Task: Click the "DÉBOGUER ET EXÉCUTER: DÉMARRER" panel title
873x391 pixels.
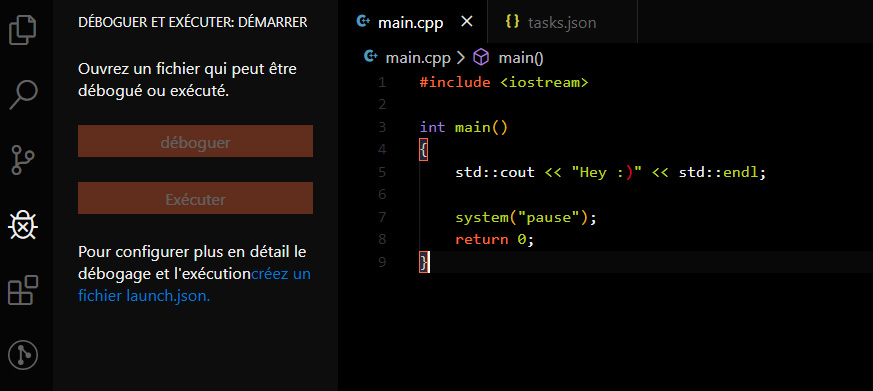Action: 193,23
